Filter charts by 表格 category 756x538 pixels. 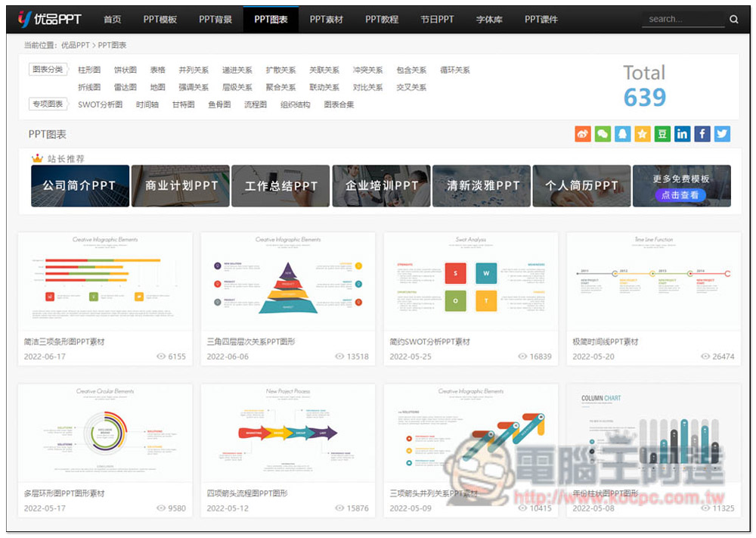point(158,70)
